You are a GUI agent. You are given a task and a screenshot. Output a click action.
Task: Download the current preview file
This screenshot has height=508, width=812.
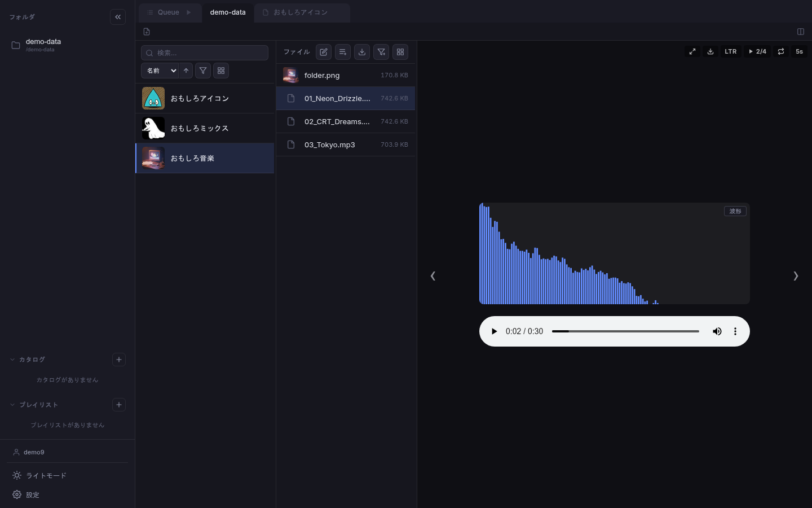point(710,51)
